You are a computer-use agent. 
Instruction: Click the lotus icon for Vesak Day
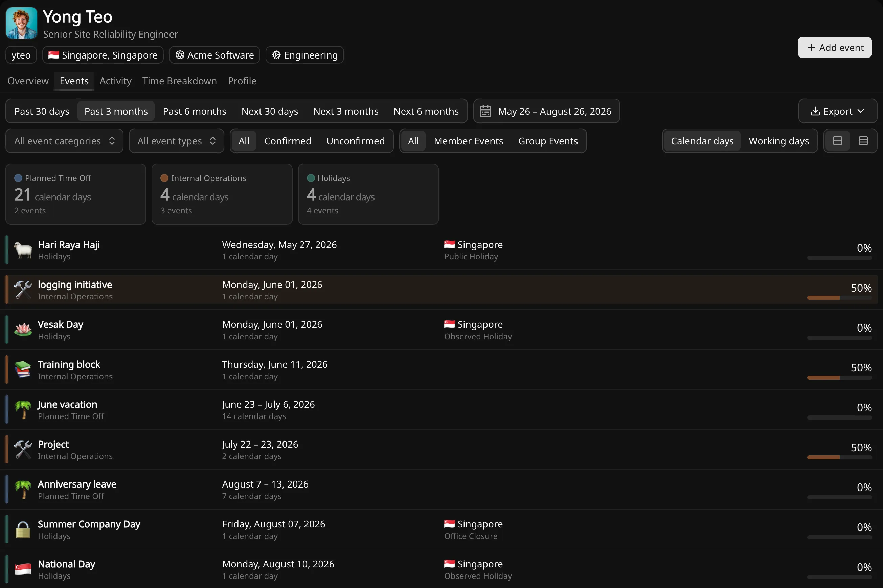23,330
